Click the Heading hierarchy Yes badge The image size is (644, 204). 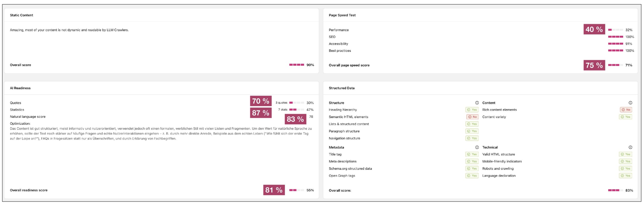(x=472, y=110)
